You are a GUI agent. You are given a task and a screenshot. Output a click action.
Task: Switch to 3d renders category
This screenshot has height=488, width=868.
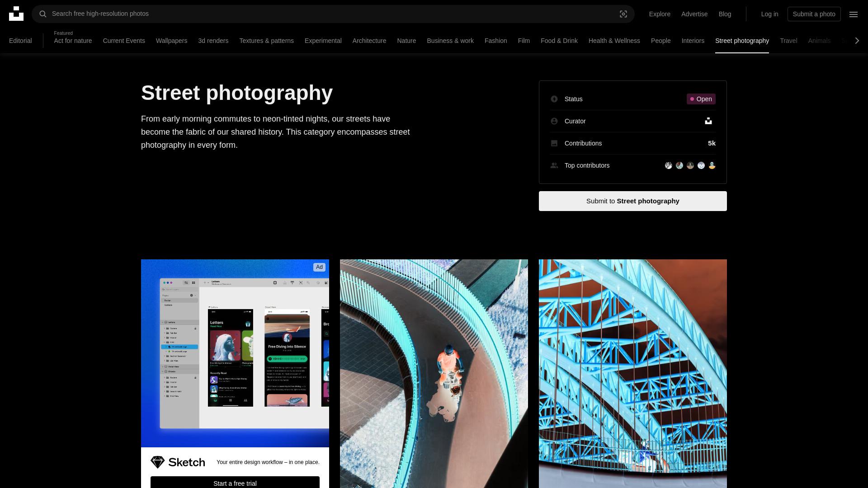pyautogui.click(x=213, y=41)
